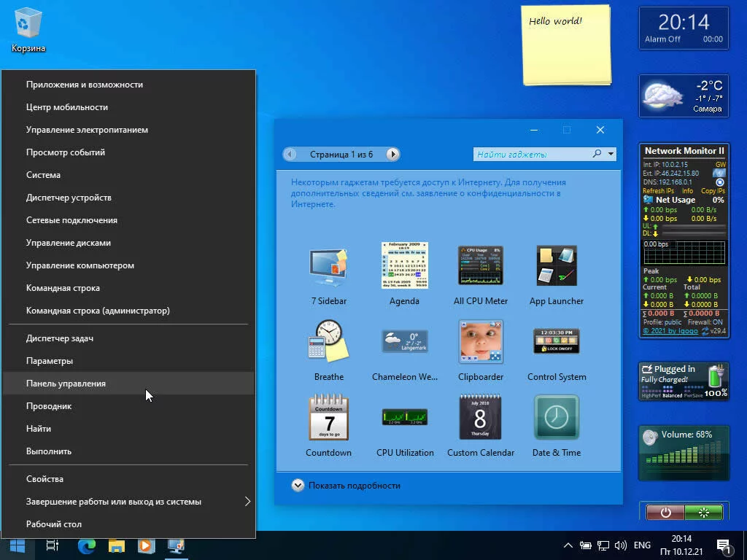
Task: Open Панель управления from the menu
Action: point(66,384)
